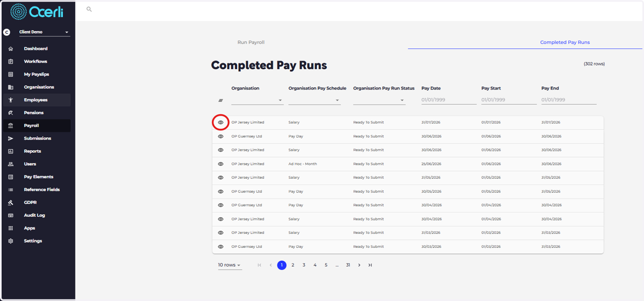The width and height of the screenshot is (644, 301).
Task: Open the Organisation filter dropdown
Action: pyautogui.click(x=258, y=100)
